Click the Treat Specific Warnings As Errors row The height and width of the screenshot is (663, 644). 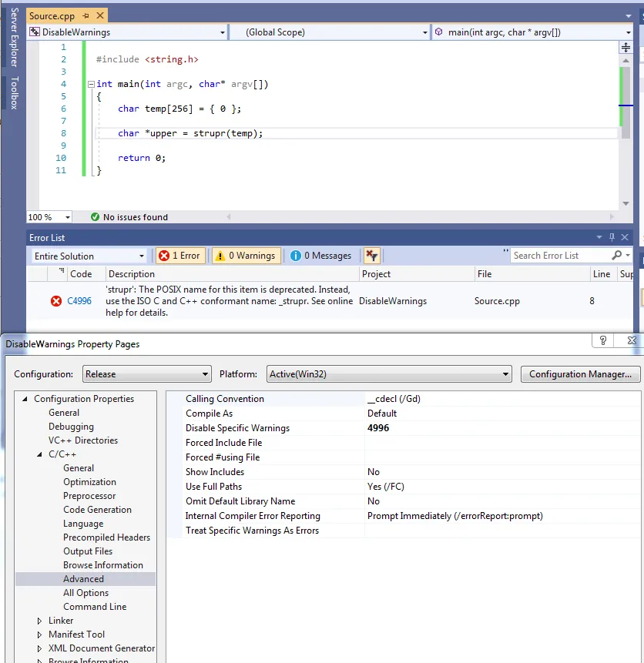(404, 531)
